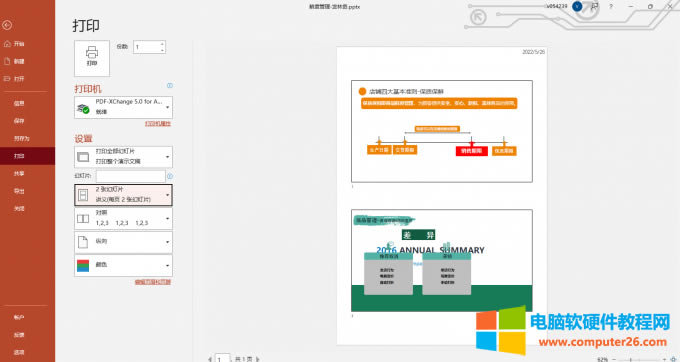Screen dimensions: 680x362
Task: Click the slides range input field
Action: tap(131, 176)
